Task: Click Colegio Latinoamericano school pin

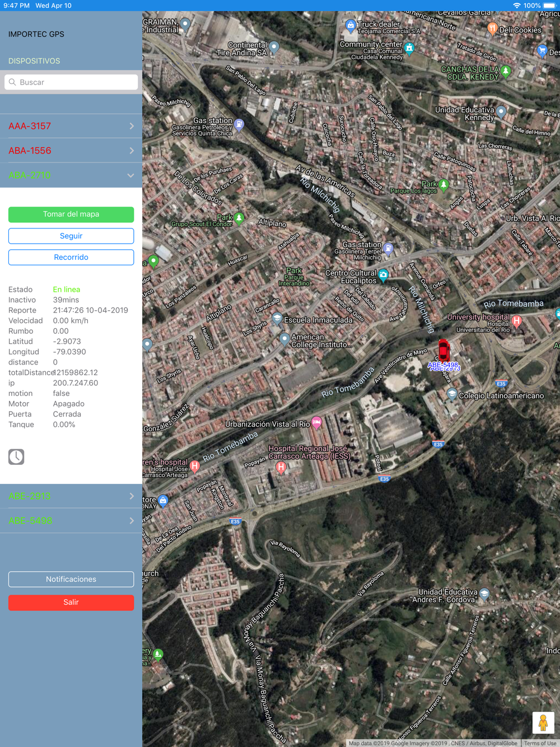Action: [452, 394]
